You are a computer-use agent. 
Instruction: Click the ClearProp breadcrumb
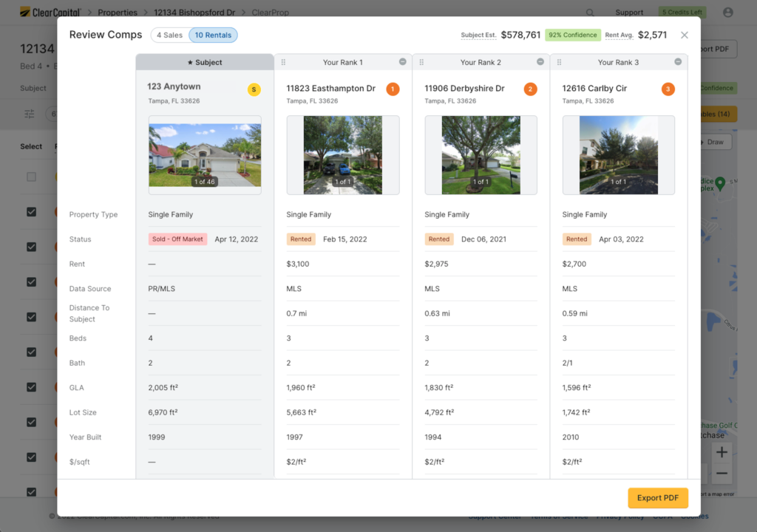point(270,13)
